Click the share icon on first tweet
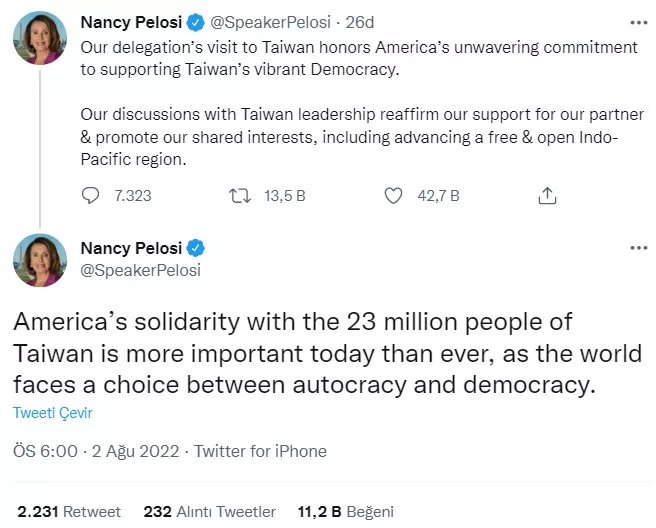 547,195
